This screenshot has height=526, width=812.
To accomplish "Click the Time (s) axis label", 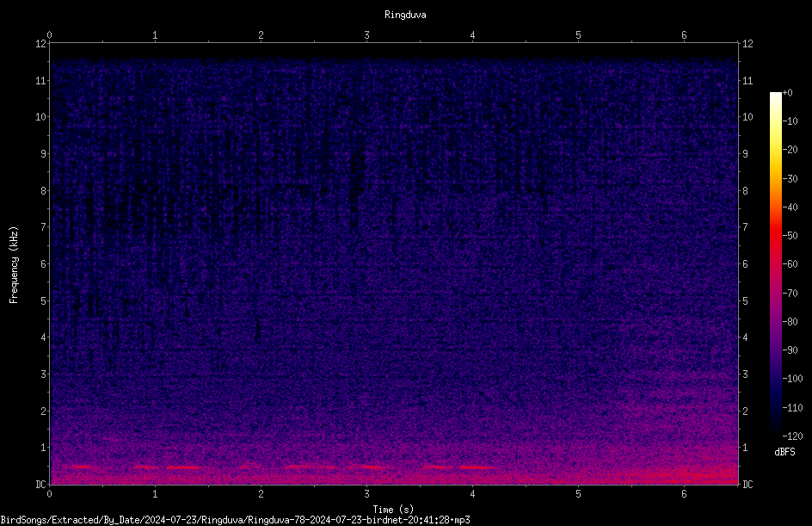I will point(393,510).
